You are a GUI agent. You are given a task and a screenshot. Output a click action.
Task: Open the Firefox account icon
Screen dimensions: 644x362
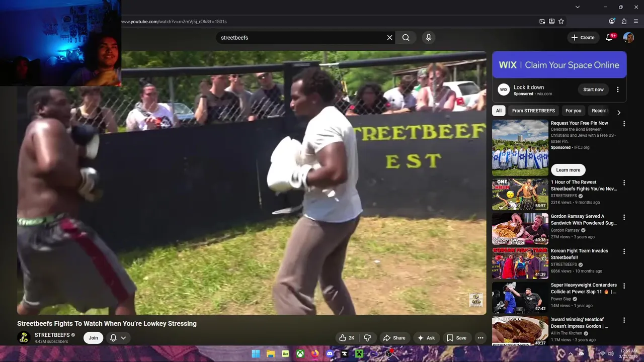coord(612,21)
